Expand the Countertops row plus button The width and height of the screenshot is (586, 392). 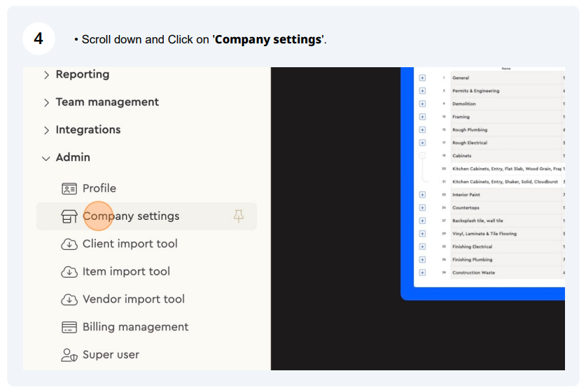[x=422, y=208]
